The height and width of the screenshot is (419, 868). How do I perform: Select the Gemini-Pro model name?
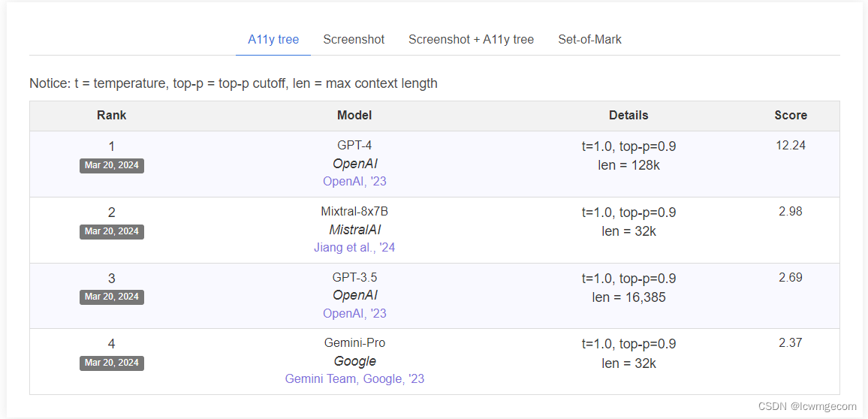pyautogui.click(x=355, y=343)
